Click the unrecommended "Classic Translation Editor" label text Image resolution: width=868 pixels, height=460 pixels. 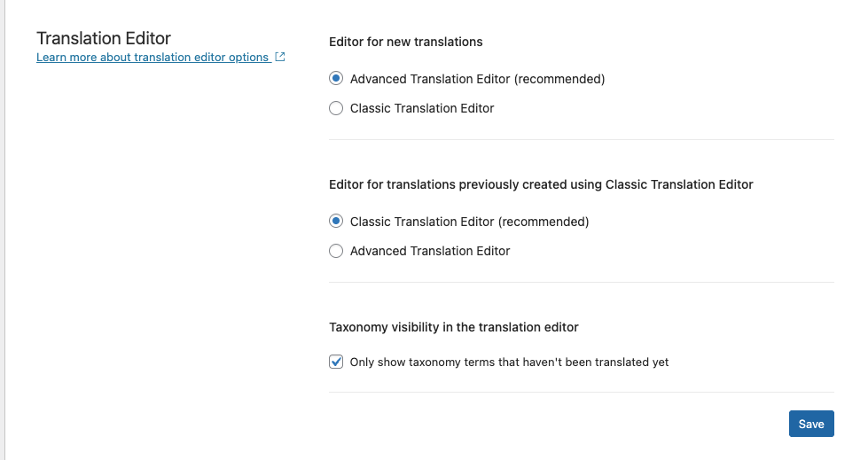[x=422, y=108]
